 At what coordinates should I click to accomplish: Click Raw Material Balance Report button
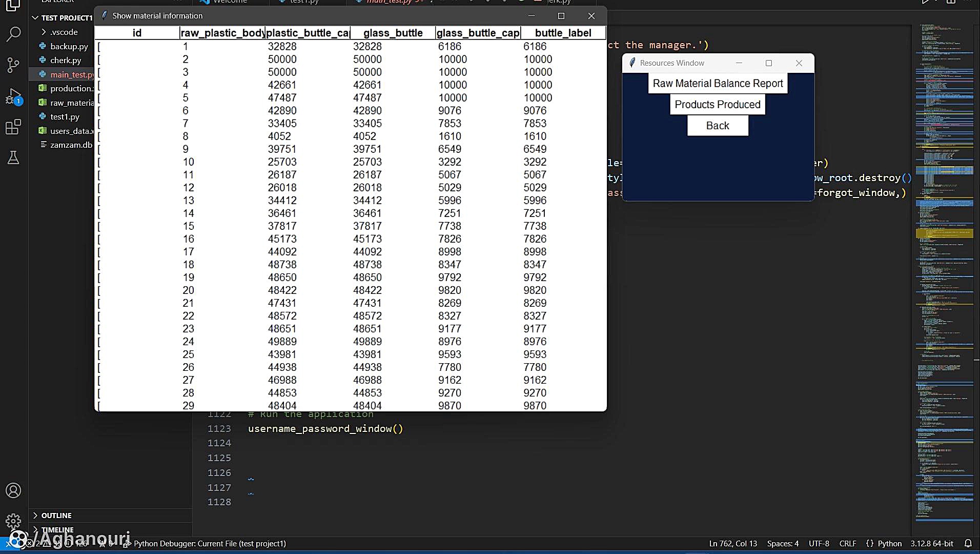718,83
